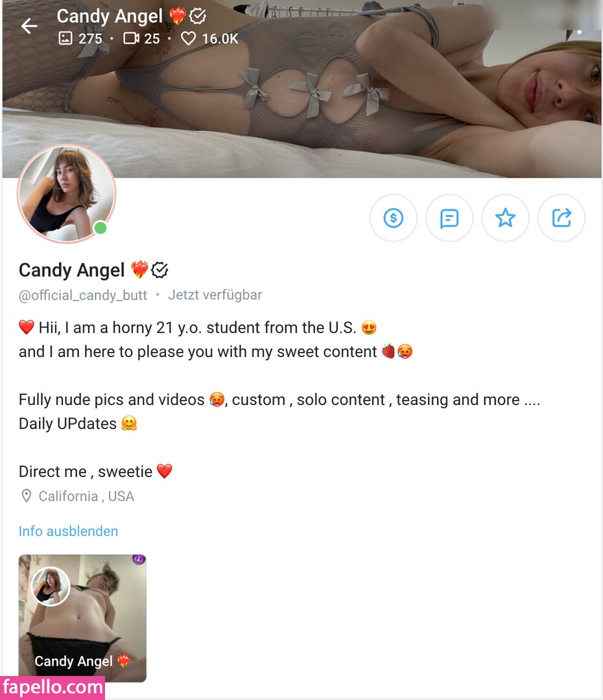Click the header verified badge icon
The height and width of the screenshot is (700, 603).
click(197, 16)
